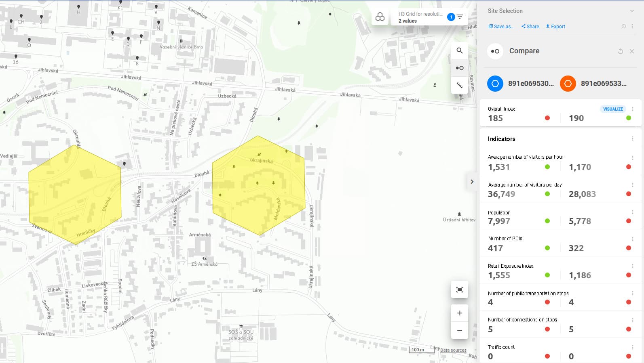This screenshot has height=363, width=644.
Task: Click the Share button
Action: (x=530, y=27)
